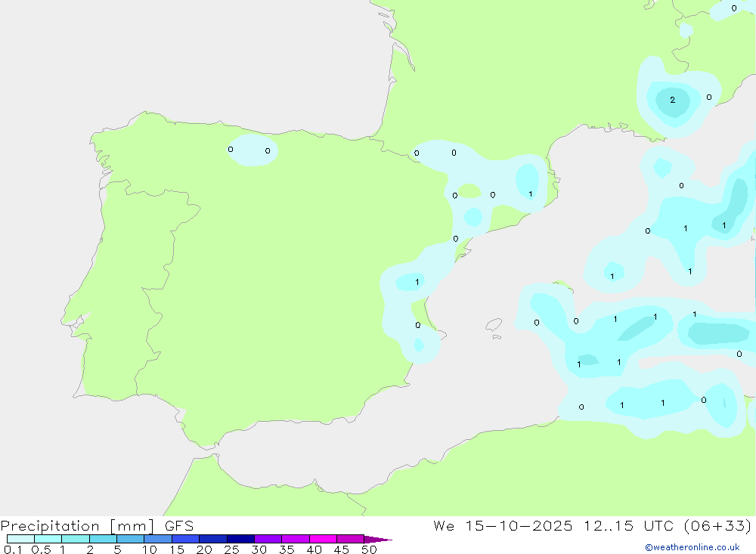Click the legend label '15'
The width and height of the screenshot is (756, 554).
[177, 549]
